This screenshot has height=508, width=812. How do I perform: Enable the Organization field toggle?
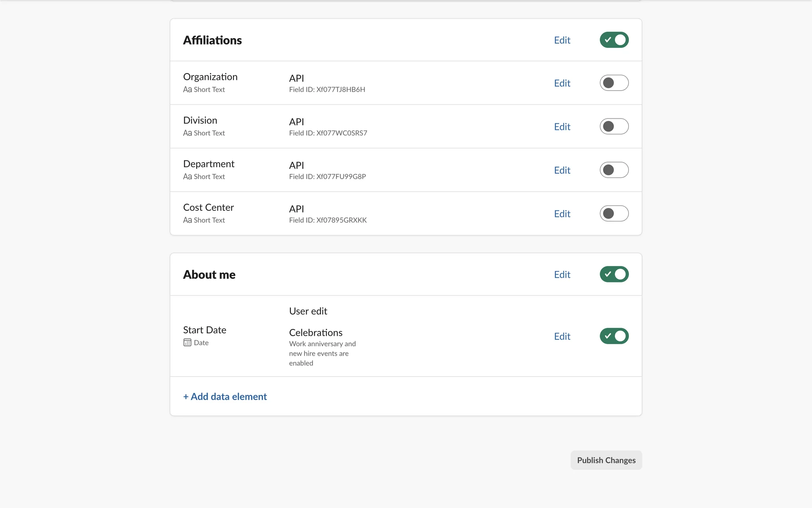pyautogui.click(x=614, y=83)
